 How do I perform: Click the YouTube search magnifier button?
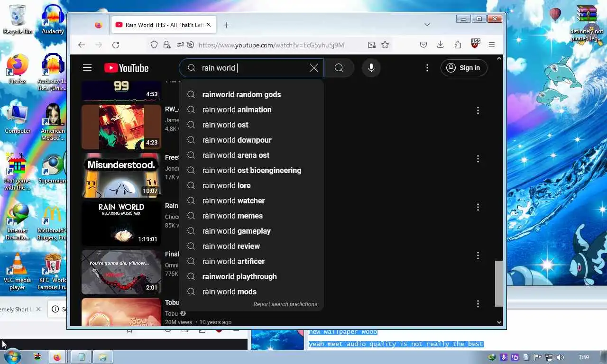[x=339, y=68]
